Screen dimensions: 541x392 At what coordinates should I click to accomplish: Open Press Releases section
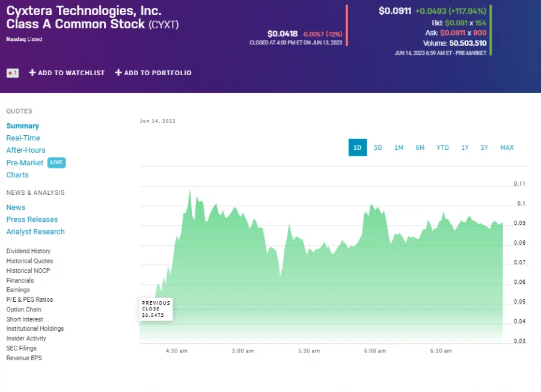tap(32, 219)
